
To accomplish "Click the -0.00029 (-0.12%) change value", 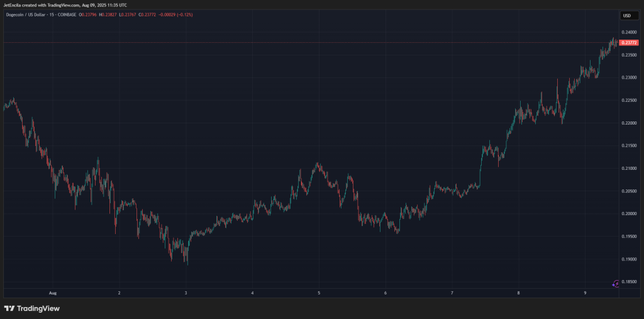I will pos(192,15).
